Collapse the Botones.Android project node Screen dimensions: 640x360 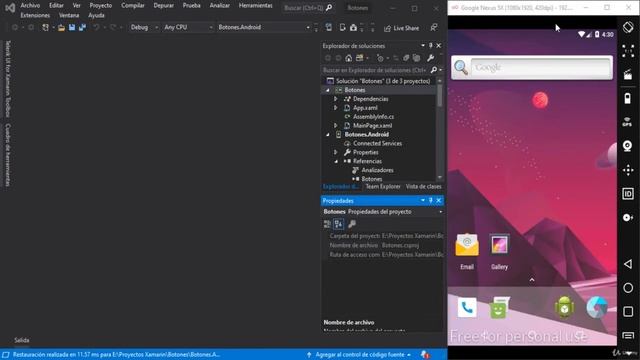point(327,135)
